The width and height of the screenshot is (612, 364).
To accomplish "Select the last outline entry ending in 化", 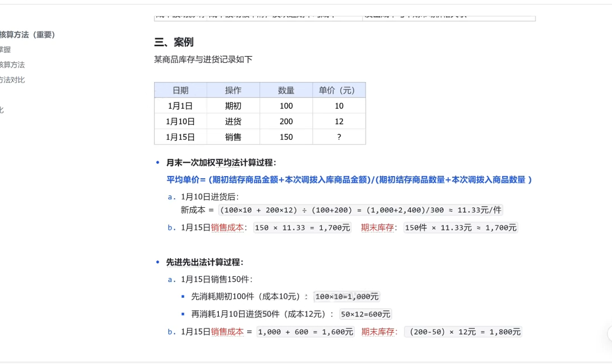I will point(2,110).
